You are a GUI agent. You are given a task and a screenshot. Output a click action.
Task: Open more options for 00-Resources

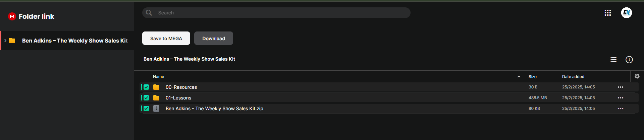(x=621, y=87)
